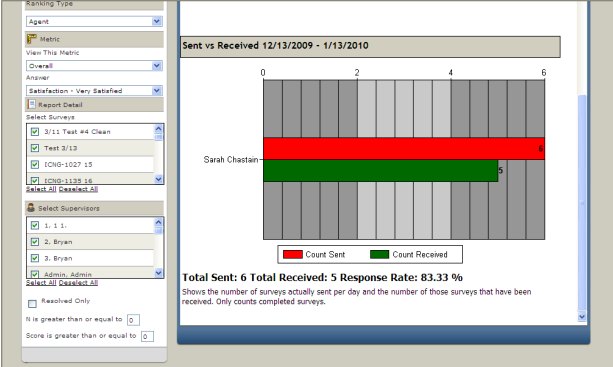Click the Score greater than input field
The image size is (613, 367).
tap(147, 336)
